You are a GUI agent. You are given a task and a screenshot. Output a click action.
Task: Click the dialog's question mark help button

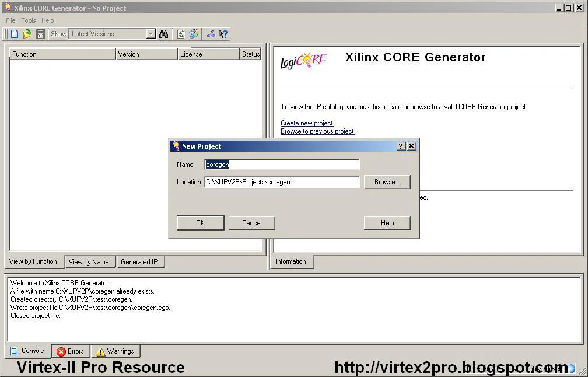[401, 146]
